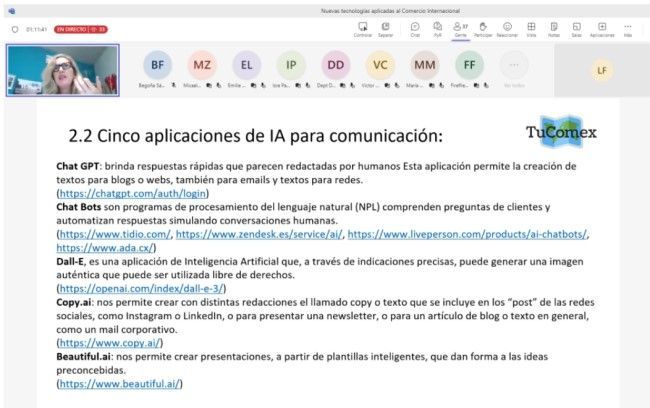Open the www.beautiful.ai link
Image resolution: width=650 pixels, height=408 pixels.
click(120, 384)
